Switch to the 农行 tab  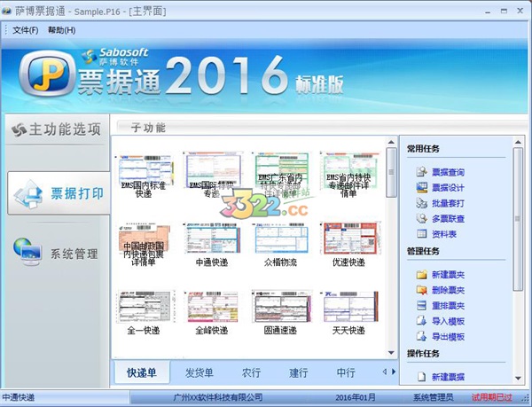(251, 372)
